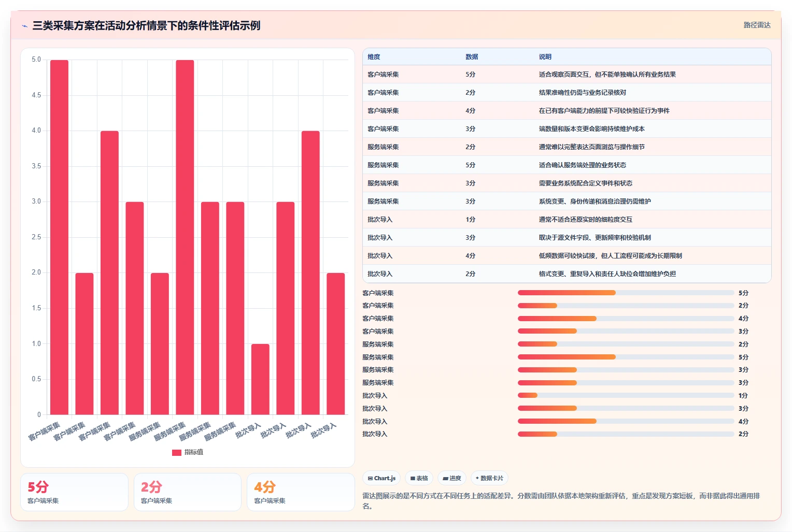
Task: Click the 服务端采集 progress bar showing 2分
Action: tap(626, 344)
